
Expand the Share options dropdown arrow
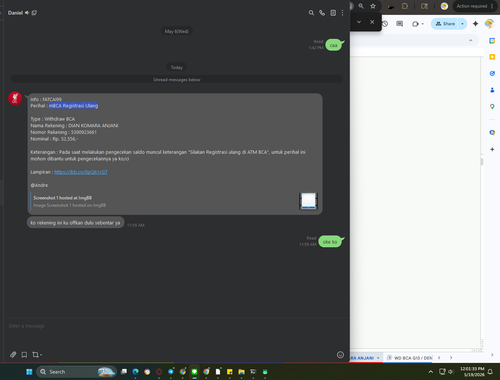tap(462, 24)
